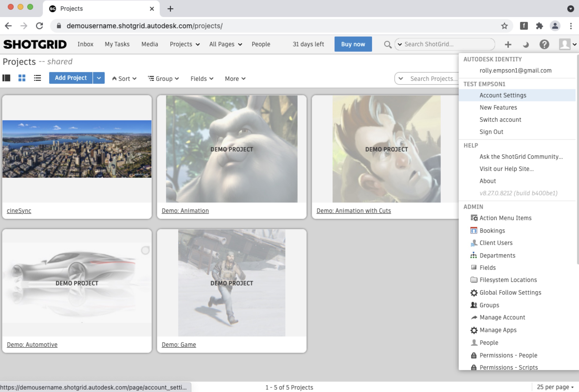Viewport: 579px width, 392px height.
Task: Open Action Menu Items admin page
Action: click(x=505, y=218)
